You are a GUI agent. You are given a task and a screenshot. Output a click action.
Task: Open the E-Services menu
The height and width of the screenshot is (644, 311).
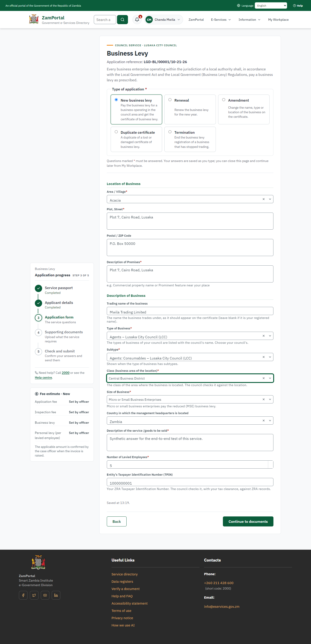pyautogui.click(x=221, y=20)
